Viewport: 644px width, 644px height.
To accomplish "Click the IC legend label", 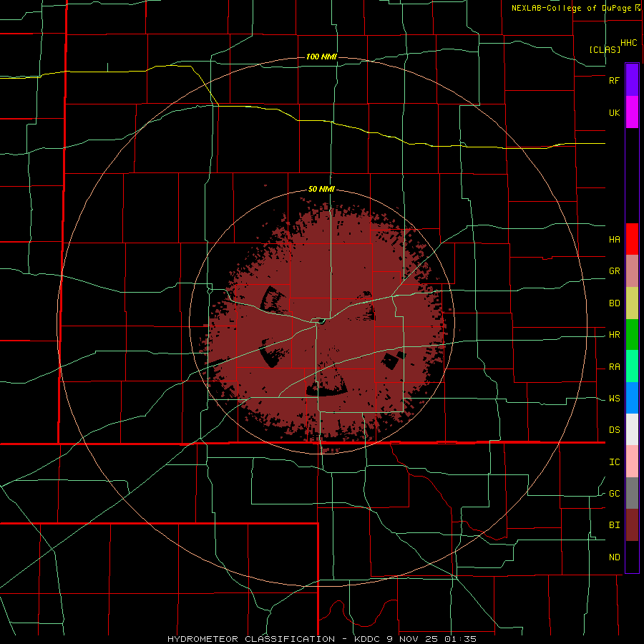I will coord(614,462).
